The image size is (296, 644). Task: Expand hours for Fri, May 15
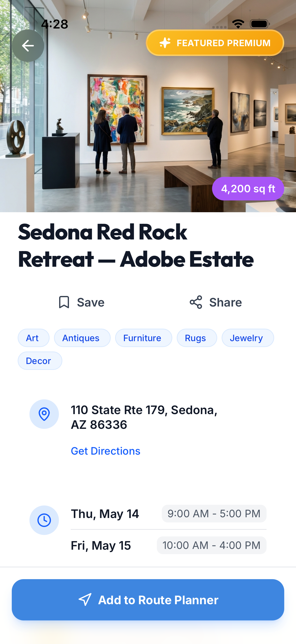[101, 545]
